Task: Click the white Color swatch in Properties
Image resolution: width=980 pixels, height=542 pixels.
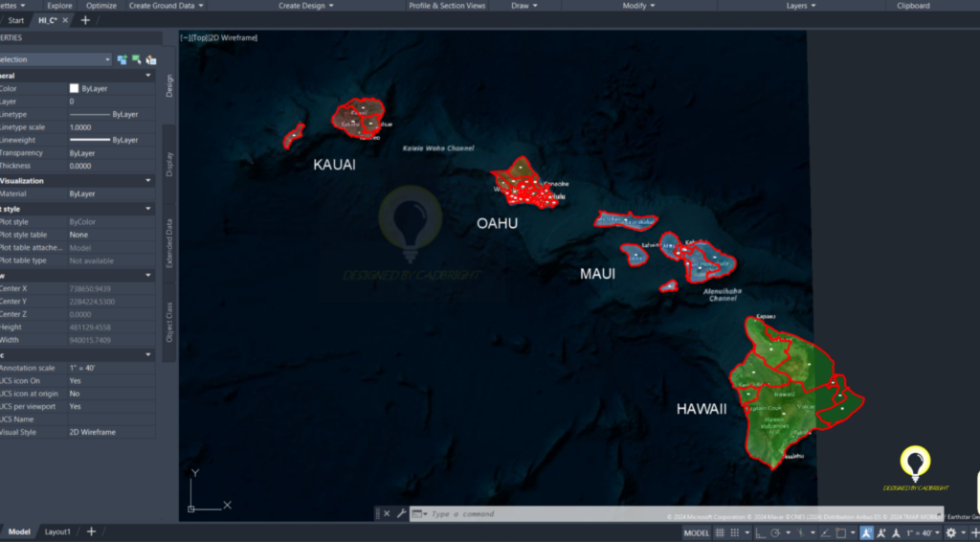Action: [x=74, y=88]
